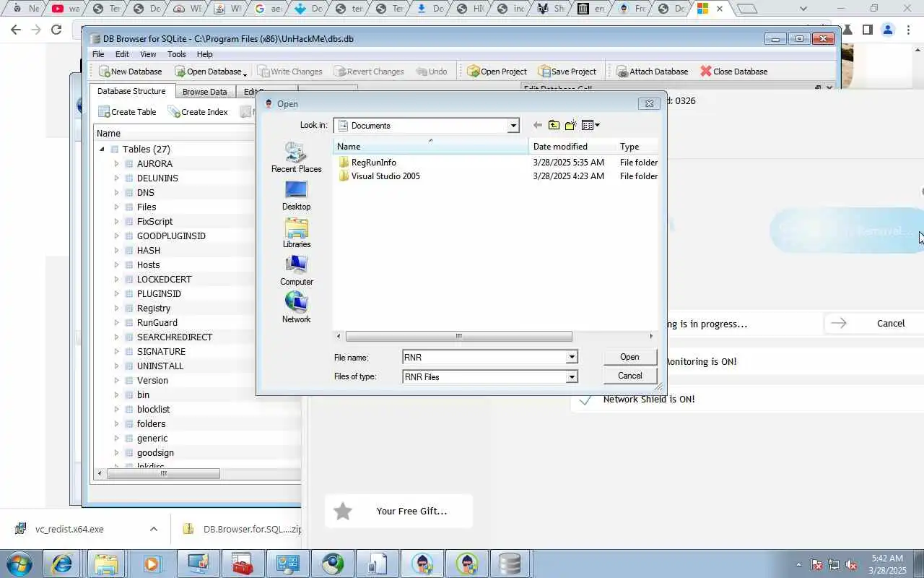
Task: Open vc_redist.x64.exe download options chevron
Action: coord(154,529)
